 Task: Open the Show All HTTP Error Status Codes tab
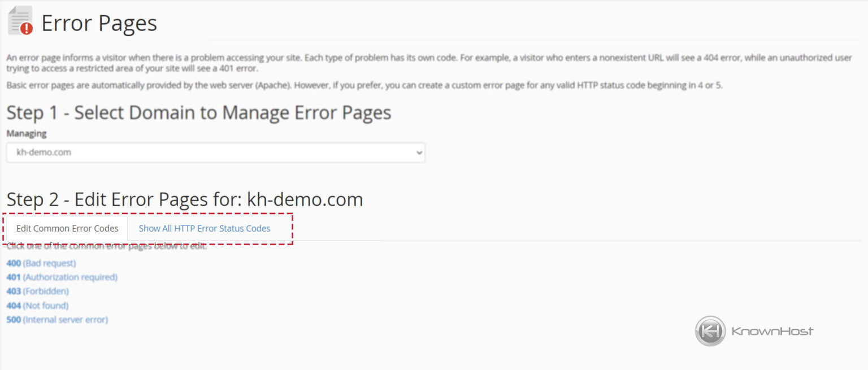pyautogui.click(x=205, y=228)
